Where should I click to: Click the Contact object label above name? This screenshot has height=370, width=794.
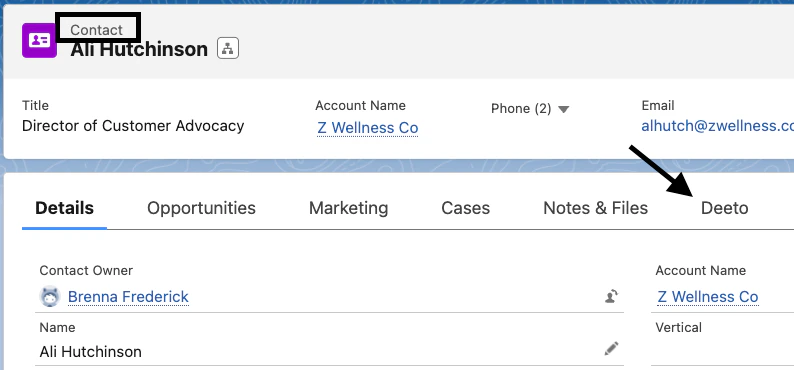(96, 30)
